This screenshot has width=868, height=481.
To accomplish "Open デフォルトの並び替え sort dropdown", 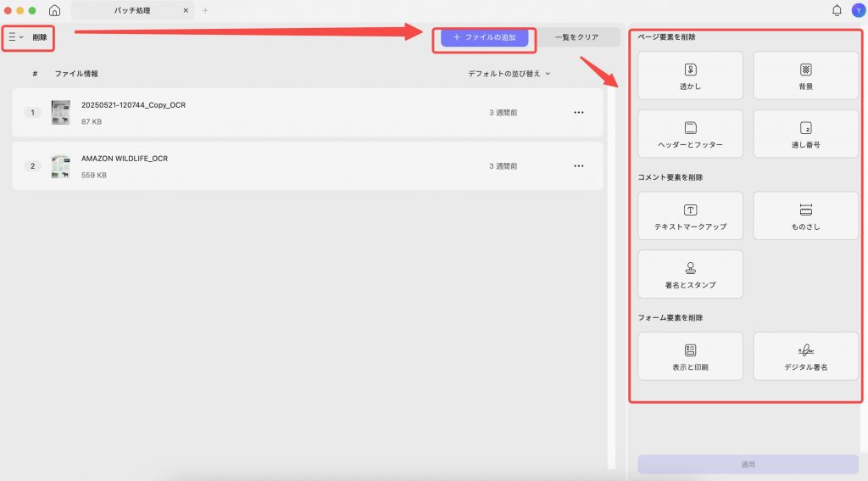I will click(x=509, y=74).
